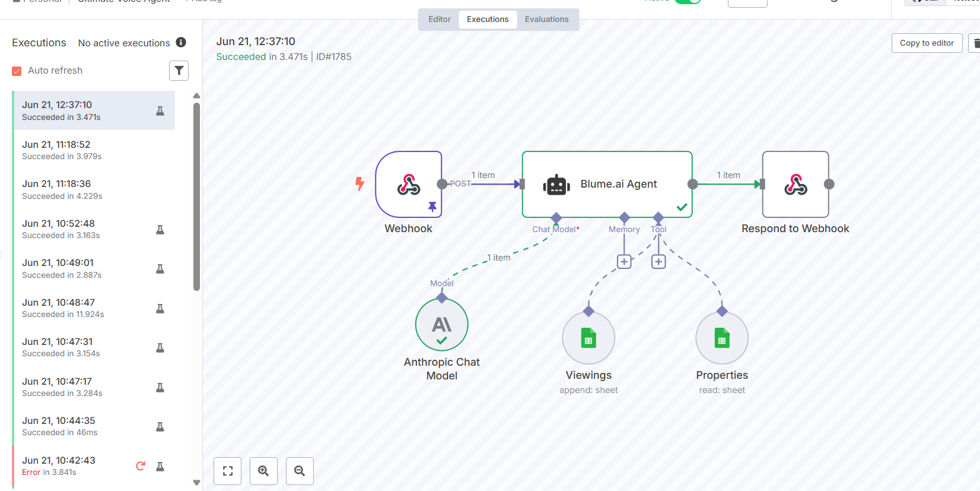This screenshot has height=491, width=980.
Task: Click the Model connector on Anthropic Chat Model
Action: pyautogui.click(x=442, y=297)
